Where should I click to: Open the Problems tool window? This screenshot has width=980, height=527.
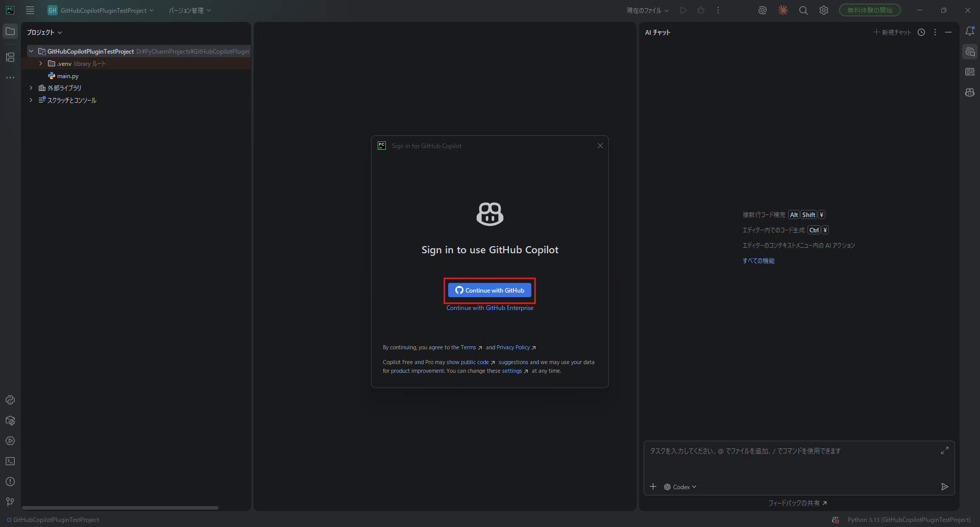click(10, 482)
